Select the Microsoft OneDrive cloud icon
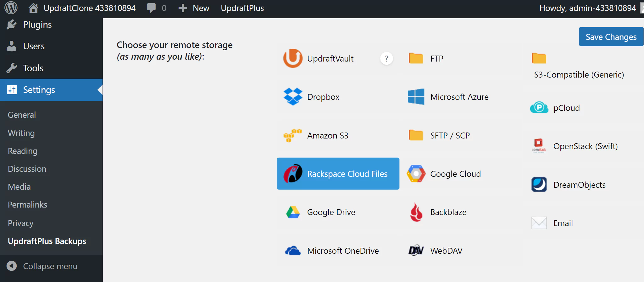Image resolution: width=644 pixels, height=282 pixels. click(293, 251)
